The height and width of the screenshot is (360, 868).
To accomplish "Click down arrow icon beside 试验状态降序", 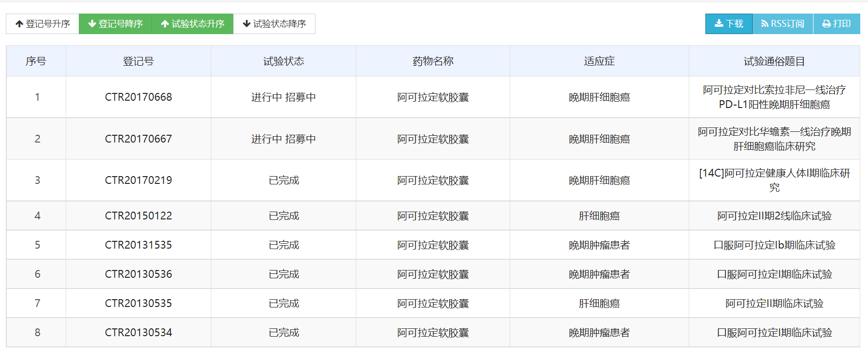I will (x=247, y=24).
